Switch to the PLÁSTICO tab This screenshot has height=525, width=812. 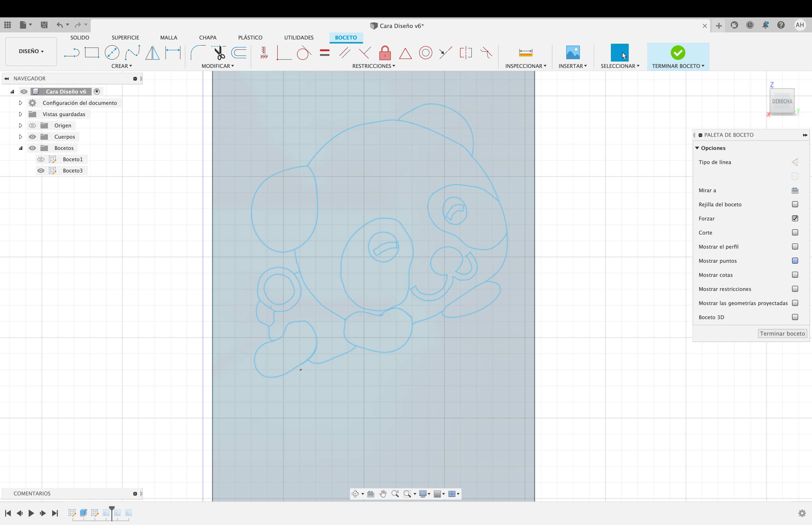tap(250, 38)
